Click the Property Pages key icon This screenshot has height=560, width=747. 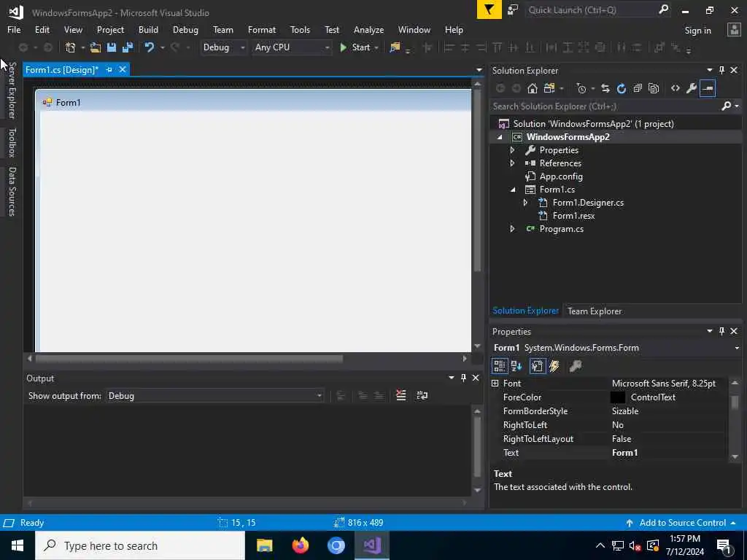(x=576, y=366)
